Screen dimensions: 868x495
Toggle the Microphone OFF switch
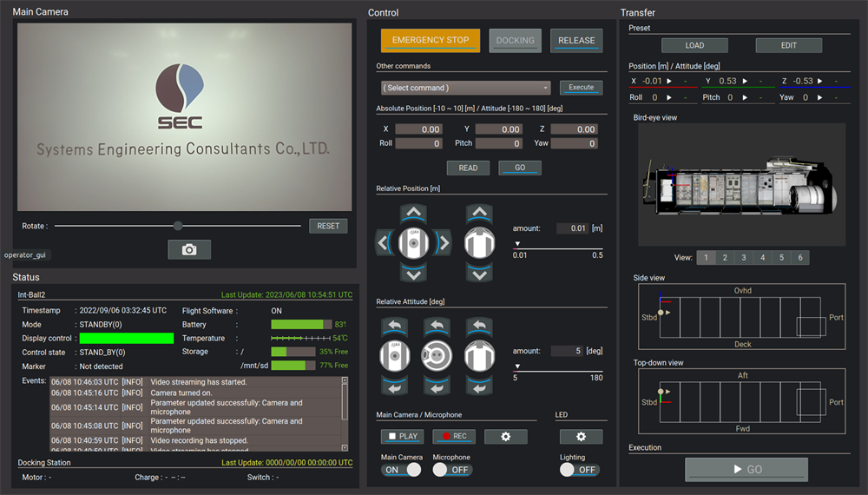point(453,470)
